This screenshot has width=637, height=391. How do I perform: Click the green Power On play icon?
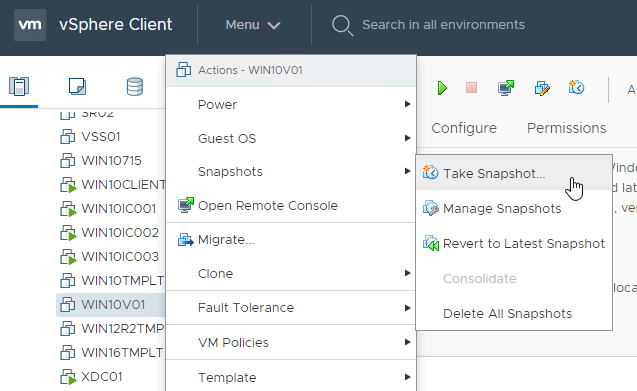coord(442,88)
